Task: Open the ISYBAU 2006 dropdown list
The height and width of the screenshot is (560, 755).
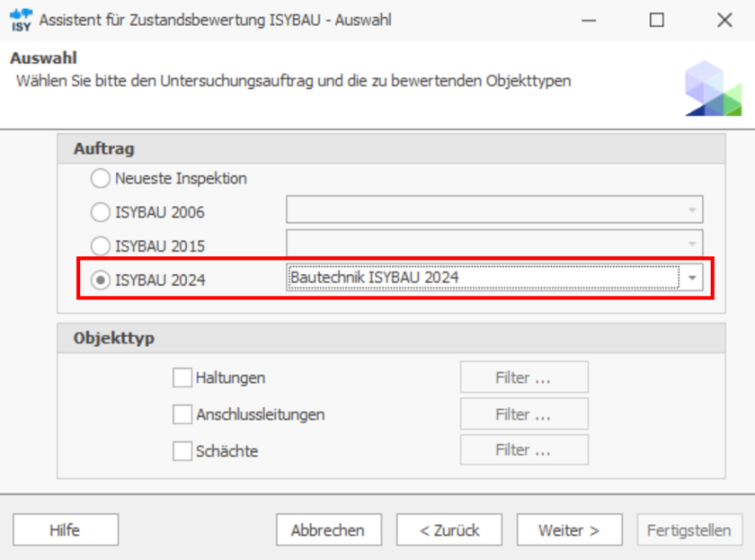Action: [691, 210]
